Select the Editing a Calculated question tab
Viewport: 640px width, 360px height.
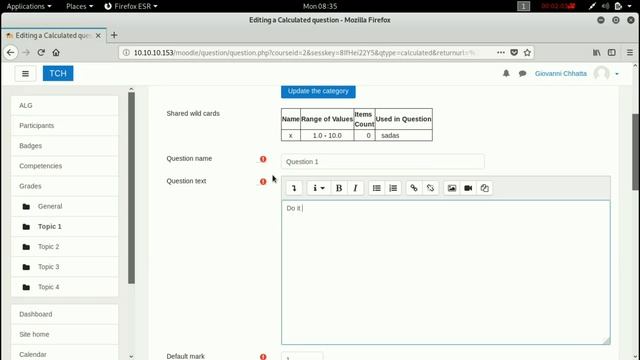coord(54,36)
